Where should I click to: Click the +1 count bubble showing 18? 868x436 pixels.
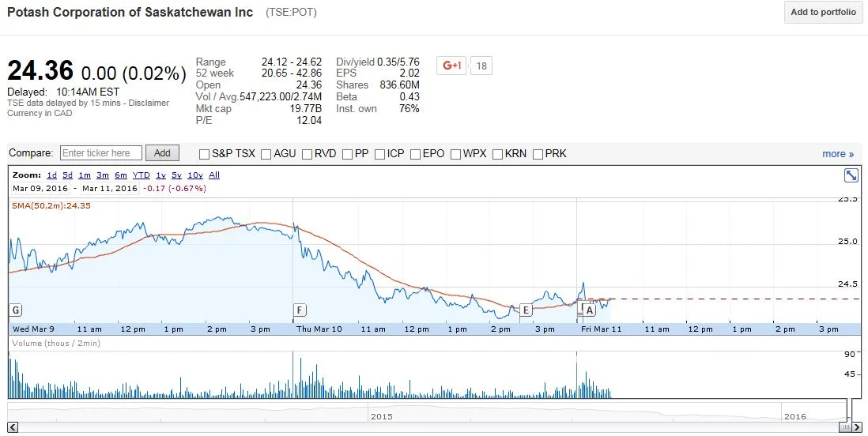click(x=481, y=66)
